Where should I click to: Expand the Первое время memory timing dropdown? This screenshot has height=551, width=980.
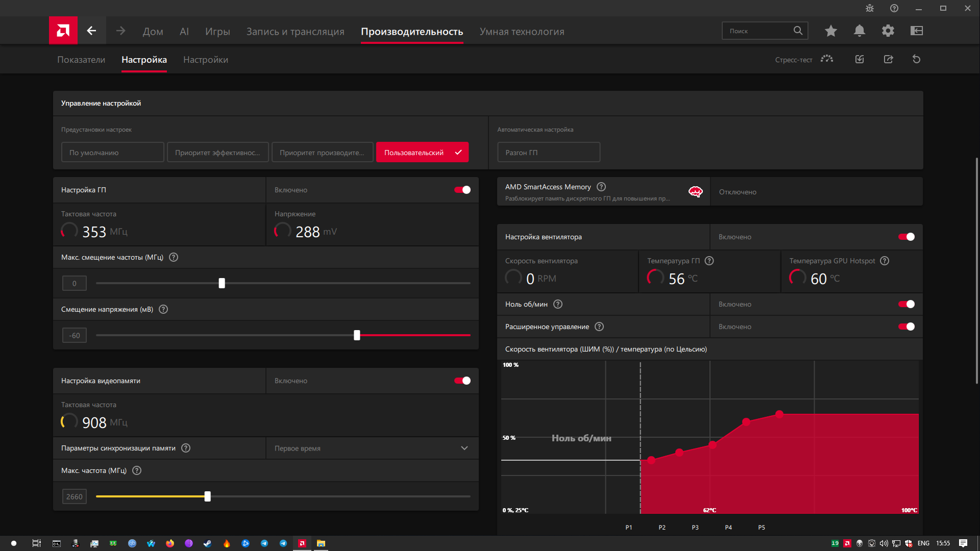click(x=372, y=448)
